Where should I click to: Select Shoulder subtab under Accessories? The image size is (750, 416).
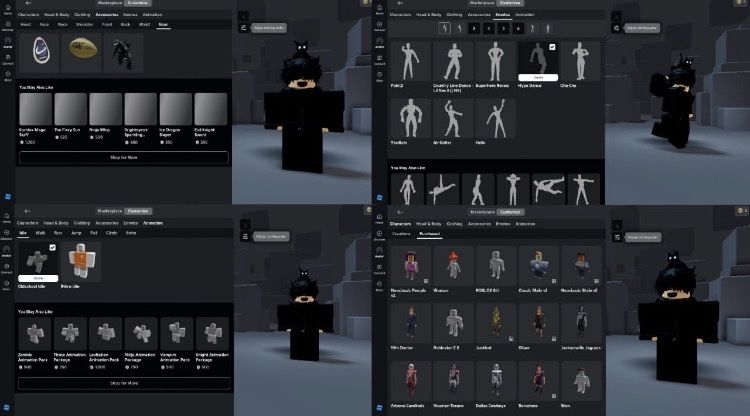(84, 24)
